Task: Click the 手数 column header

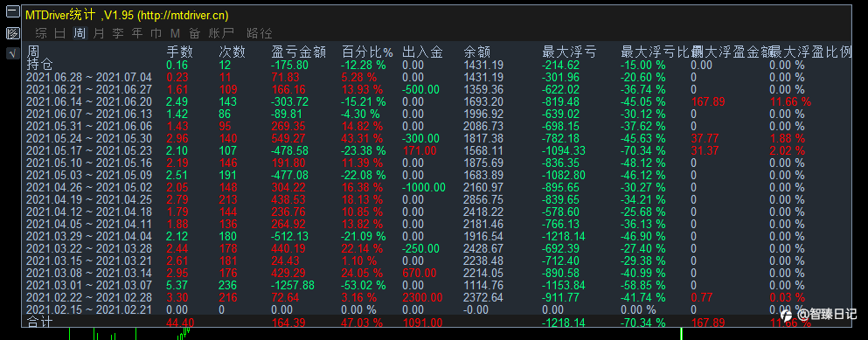Action: (x=180, y=52)
